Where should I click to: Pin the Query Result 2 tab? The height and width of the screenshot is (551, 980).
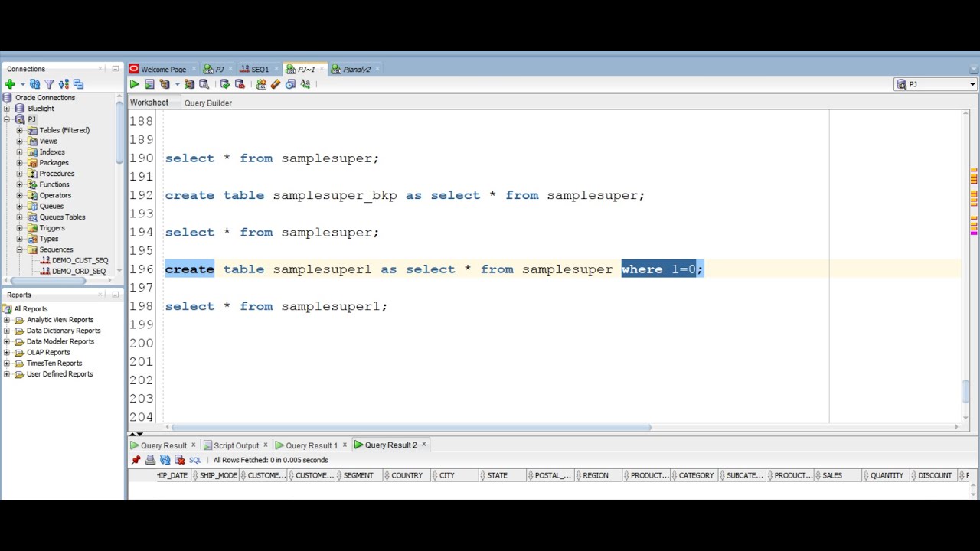tap(136, 460)
